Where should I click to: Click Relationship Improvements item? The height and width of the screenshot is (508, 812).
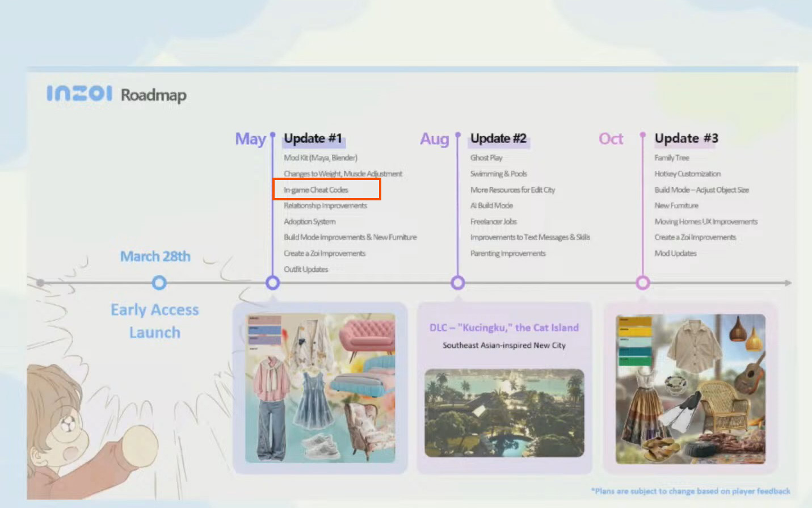tap(325, 205)
